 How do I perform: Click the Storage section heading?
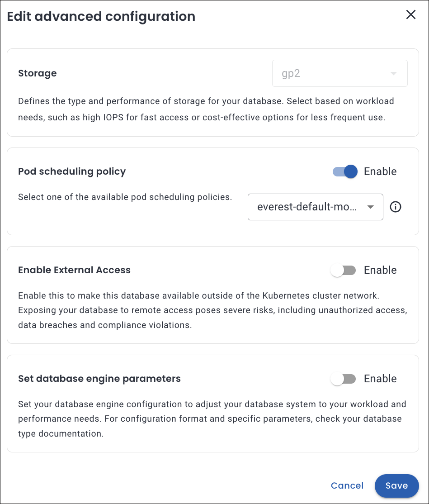[38, 73]
